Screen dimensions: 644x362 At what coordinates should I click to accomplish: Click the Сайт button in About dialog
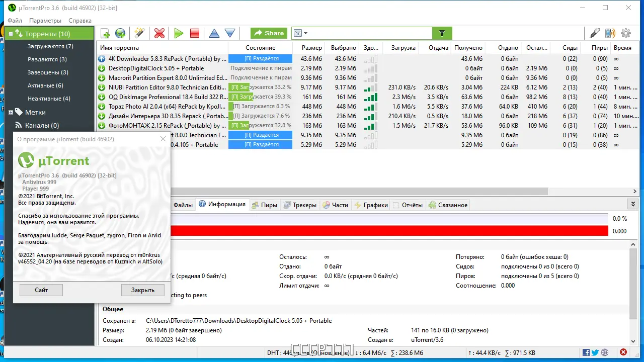41,290
